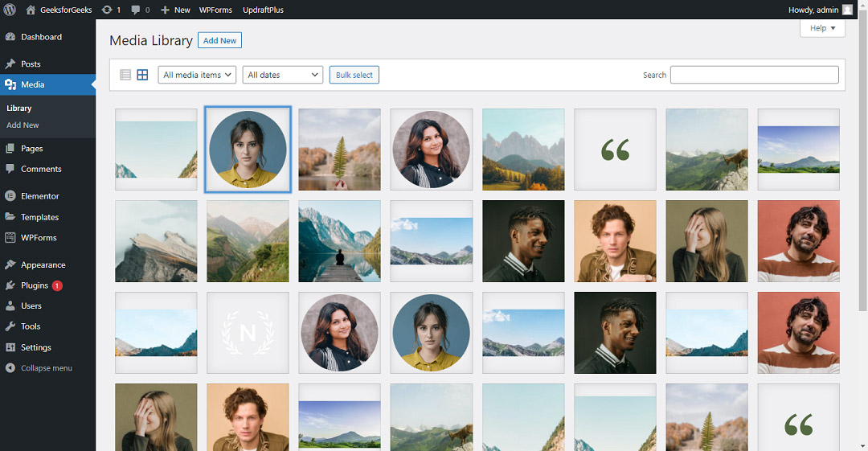Click the Comments speech bubble sidebar icon

pyautogui.click(x=10, y=169)
